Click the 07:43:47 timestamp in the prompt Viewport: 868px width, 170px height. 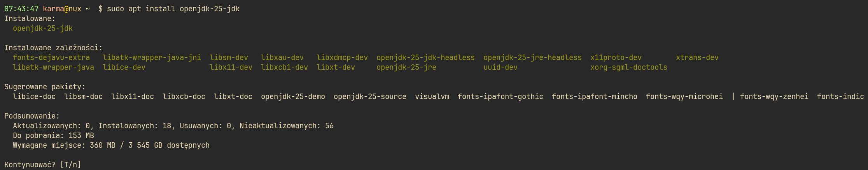21,9
